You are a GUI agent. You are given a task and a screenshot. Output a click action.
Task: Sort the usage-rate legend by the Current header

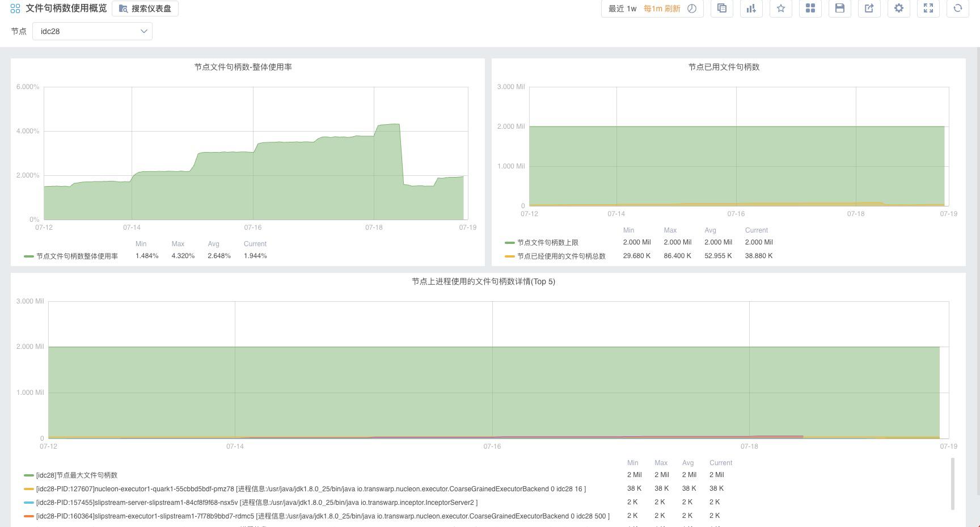point(255,244)
